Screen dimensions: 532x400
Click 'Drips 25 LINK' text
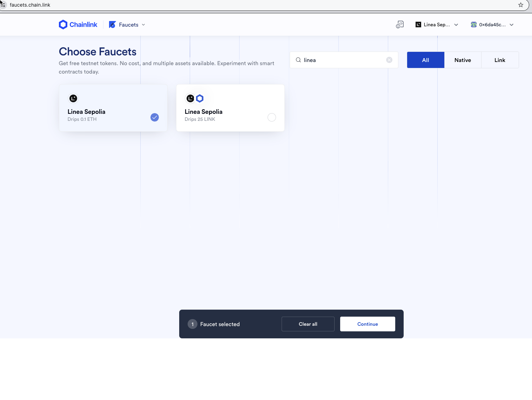tap(200, 119)
